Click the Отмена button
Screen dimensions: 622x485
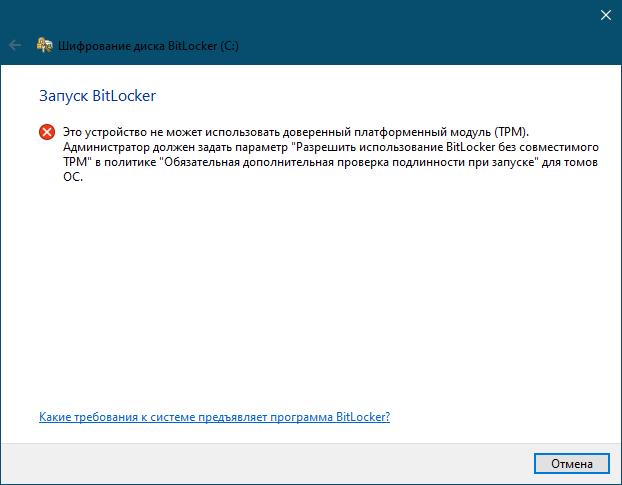[x=572, y=463]
